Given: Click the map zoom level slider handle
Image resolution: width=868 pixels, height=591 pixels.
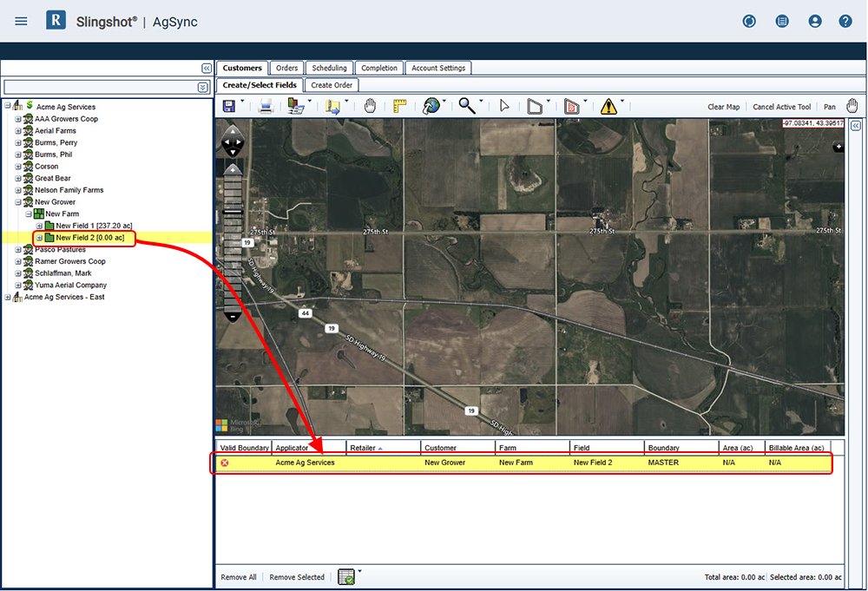Looking at the screenshot, I should click(x=233, y=212).
